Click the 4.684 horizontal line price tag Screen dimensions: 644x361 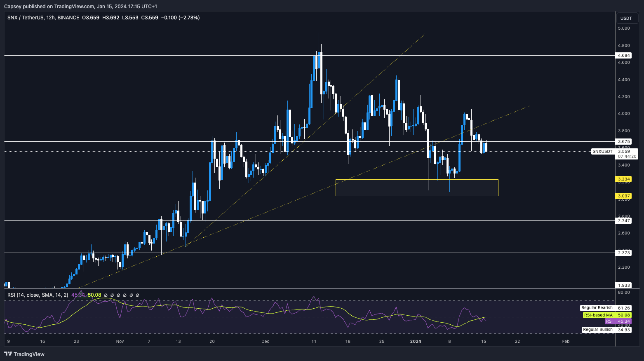point(624,55)
